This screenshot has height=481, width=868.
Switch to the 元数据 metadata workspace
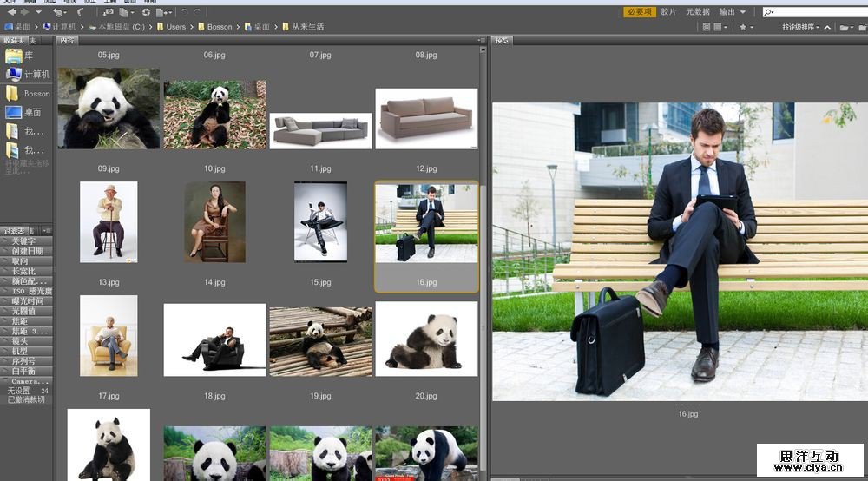coord(698,12)
